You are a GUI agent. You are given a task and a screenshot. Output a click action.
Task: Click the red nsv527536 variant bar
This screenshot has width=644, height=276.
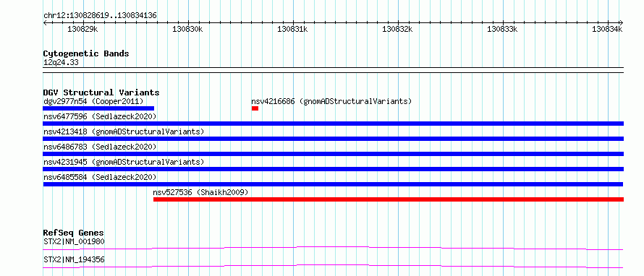point(389,199)
